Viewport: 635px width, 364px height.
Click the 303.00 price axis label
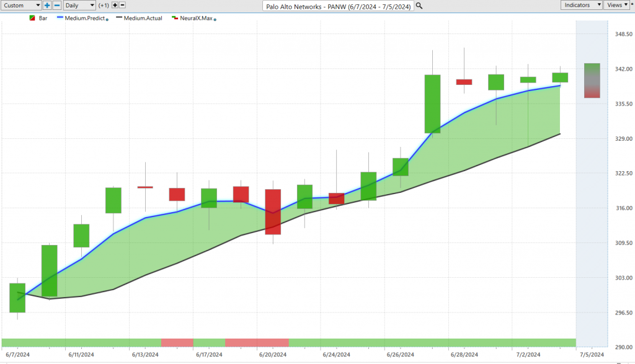pos(624,277)
